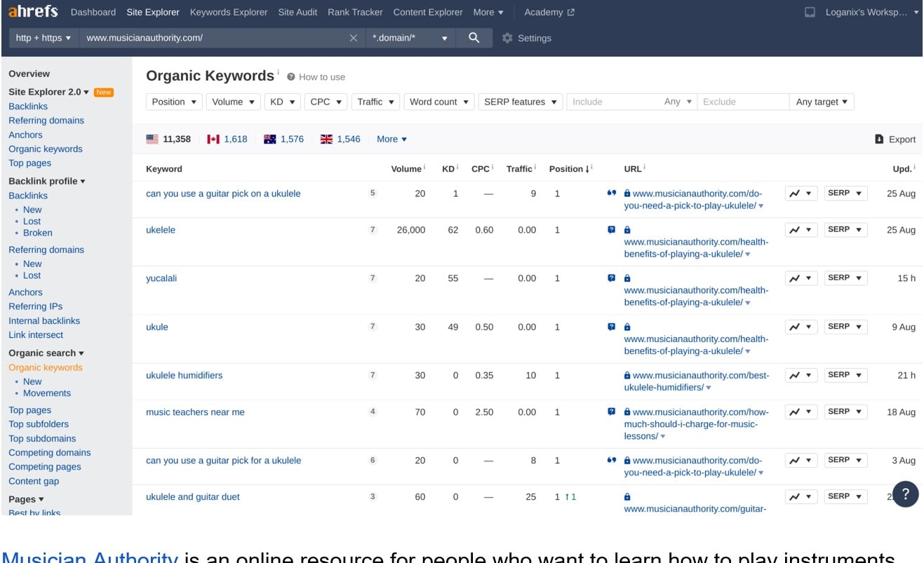Click the workspace monitor icon
The image size is (924, 563).
[x=810, y=12]
